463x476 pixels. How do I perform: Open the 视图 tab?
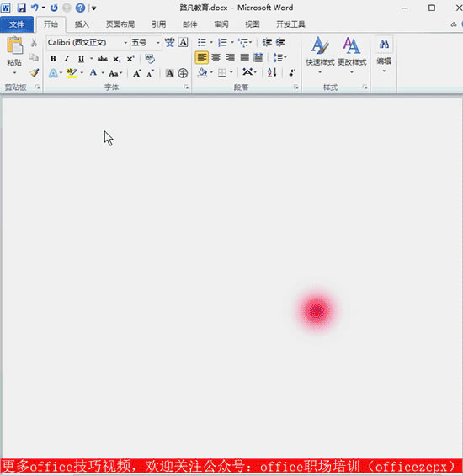click(253, 24)
